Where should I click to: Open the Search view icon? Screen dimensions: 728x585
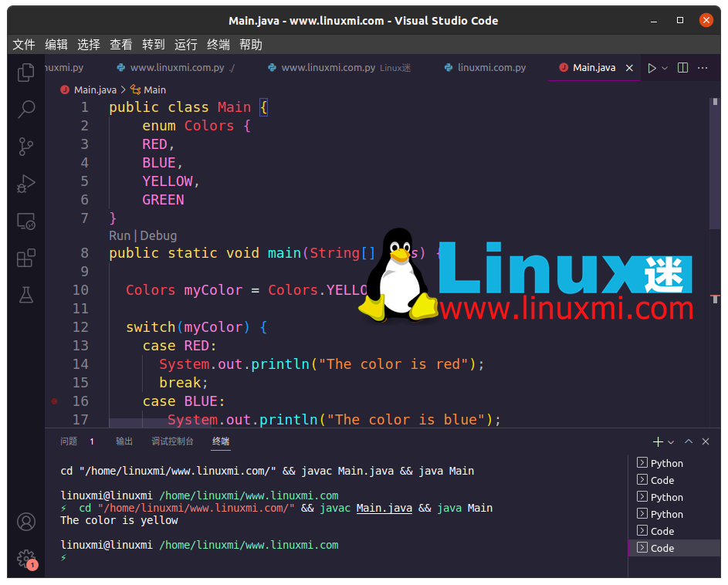pyautogui.click(x=26, y=109)
